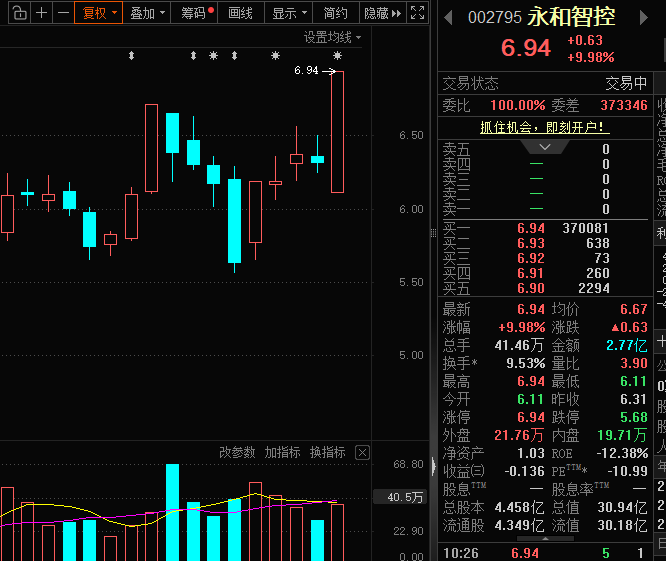Open 设置均线 moving average settings
Screen dimensions: 666x561
[333, 37]
